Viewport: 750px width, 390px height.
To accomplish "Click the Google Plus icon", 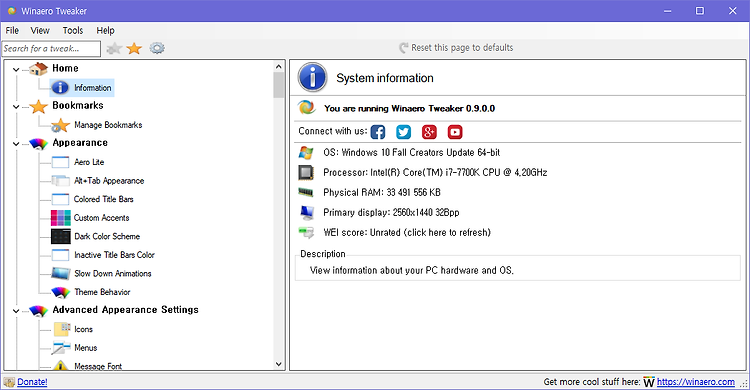I will (x=429, y=132).
